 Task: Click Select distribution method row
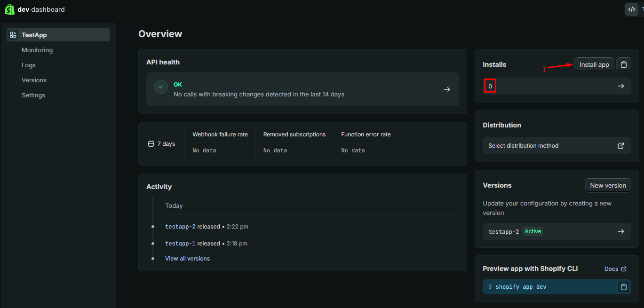point(557,146)
